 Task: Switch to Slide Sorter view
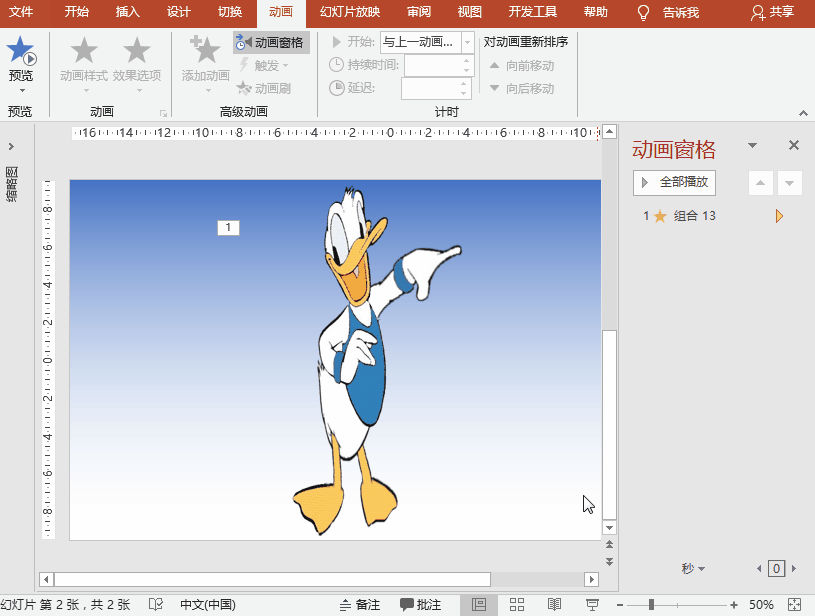tap(517, 605)
